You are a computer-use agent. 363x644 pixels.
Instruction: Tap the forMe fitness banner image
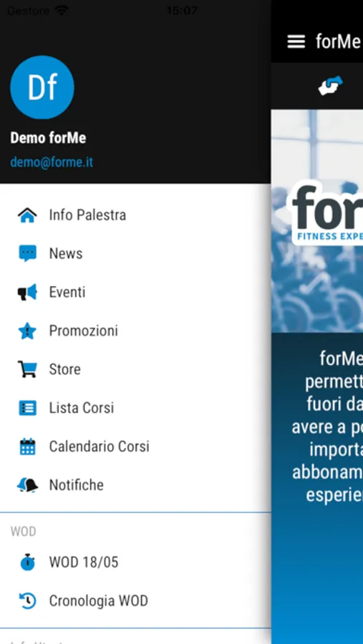coord(317,221)
